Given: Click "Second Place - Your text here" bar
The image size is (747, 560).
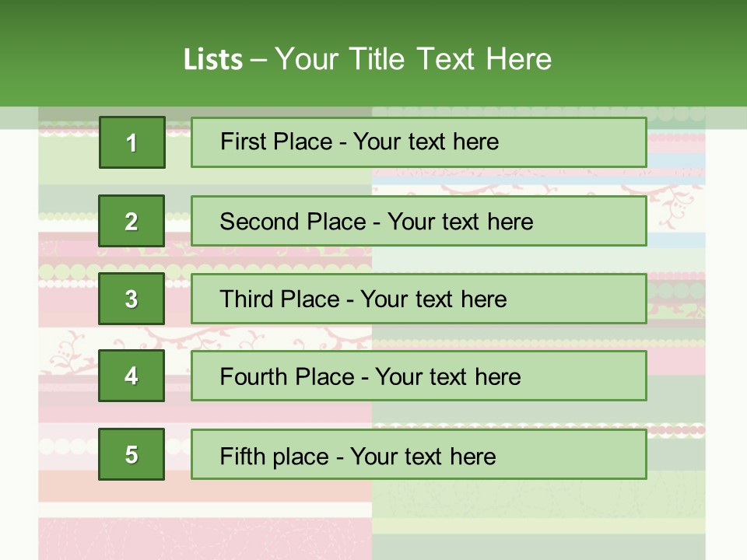Looking at the screenshot, I should click(x=419, y=221).
